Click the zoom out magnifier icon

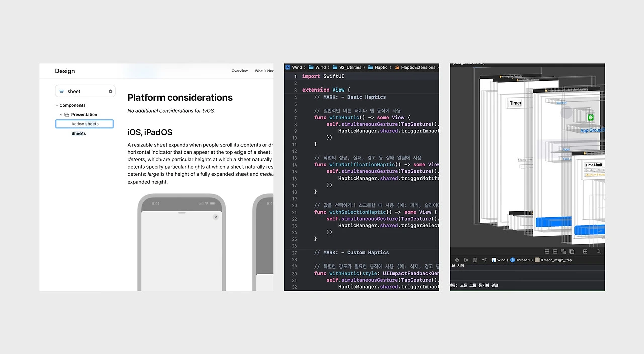tap(599, 251)
